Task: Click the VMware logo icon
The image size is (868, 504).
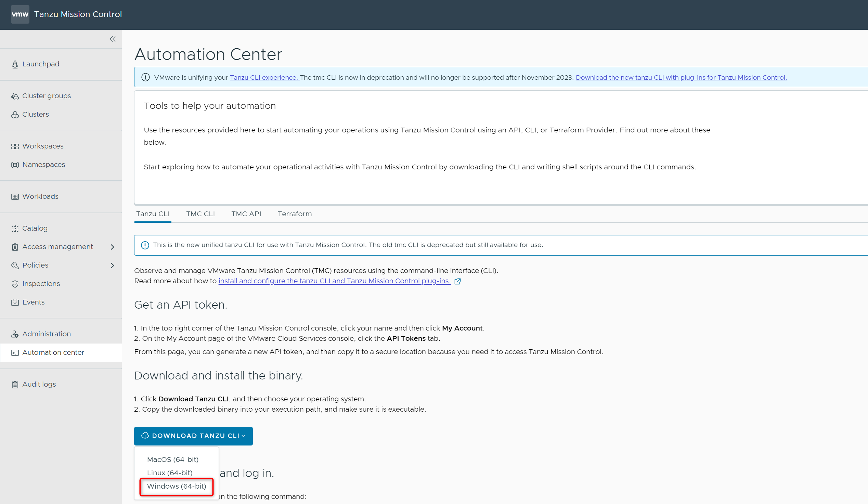Action: (20, 14)
